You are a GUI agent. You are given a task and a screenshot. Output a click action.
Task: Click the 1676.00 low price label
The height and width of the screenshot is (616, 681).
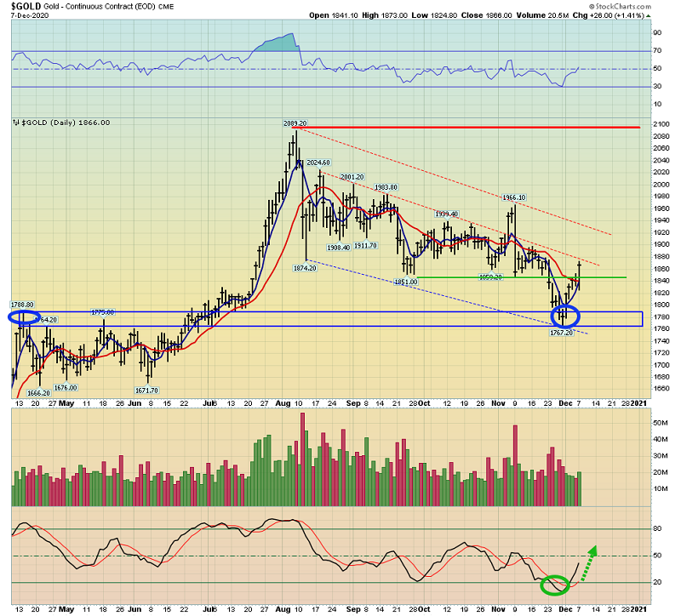click(x=66, y=388)
